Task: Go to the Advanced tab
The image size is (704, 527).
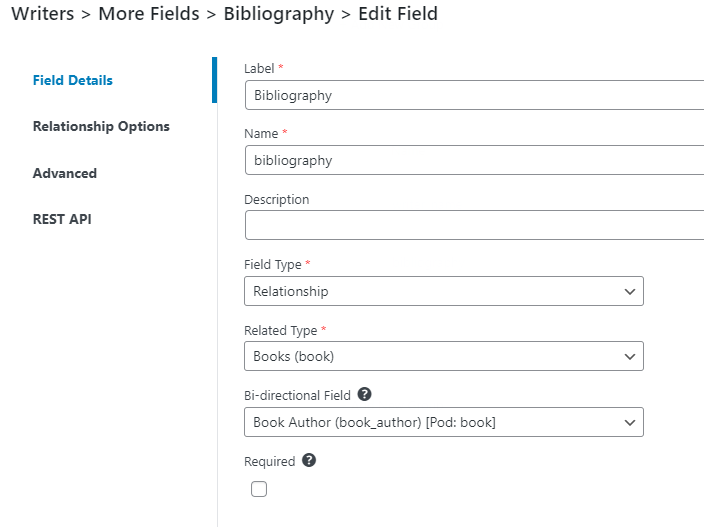Action: tap(65, 173)
